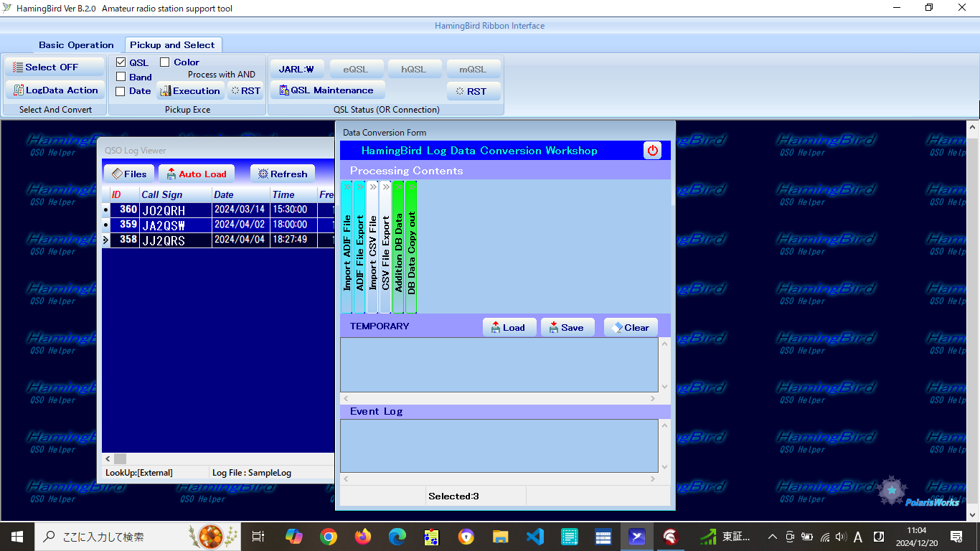Open Edge browser from taskbar
980x551 pixels.
pos(397,536)
